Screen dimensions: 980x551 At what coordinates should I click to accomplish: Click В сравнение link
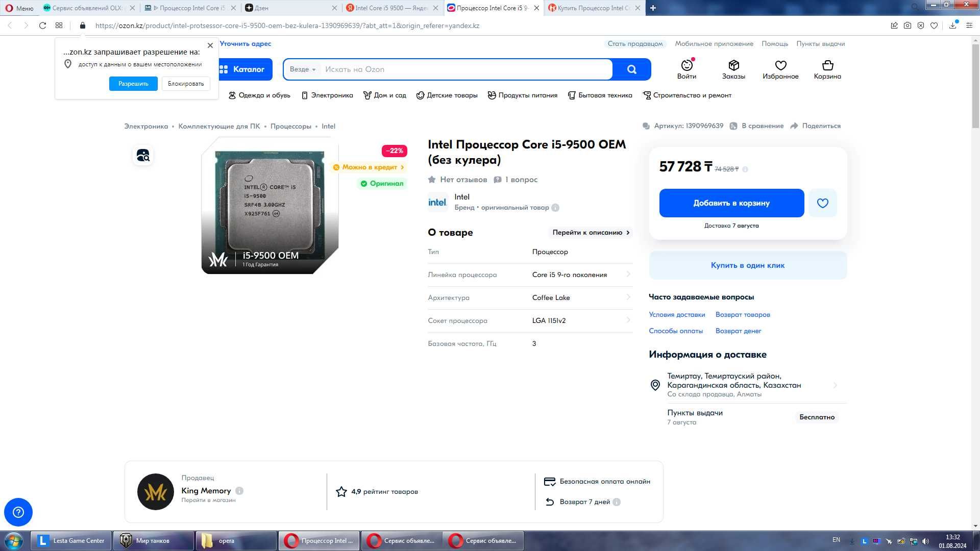756,126
